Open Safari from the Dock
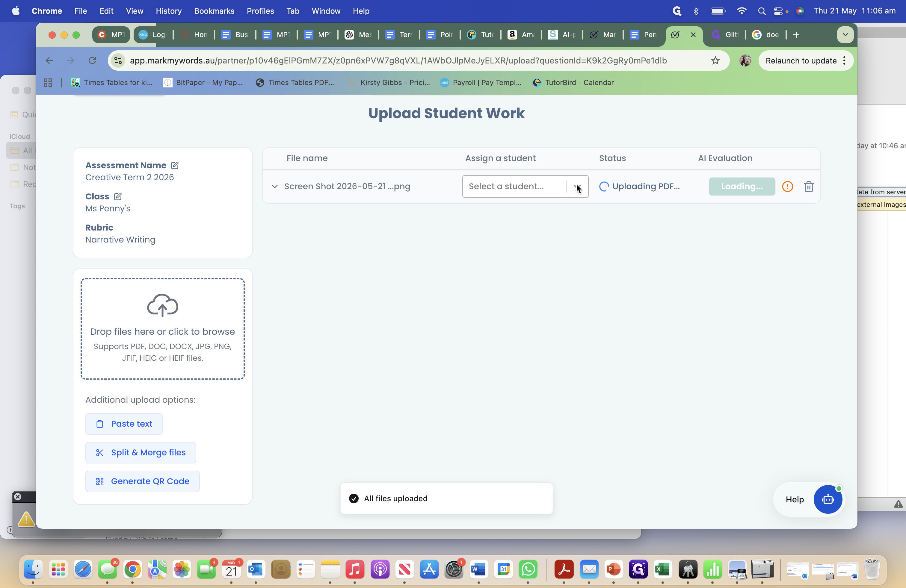Screen dimensions: 906x588 click(x=83, y=569)
